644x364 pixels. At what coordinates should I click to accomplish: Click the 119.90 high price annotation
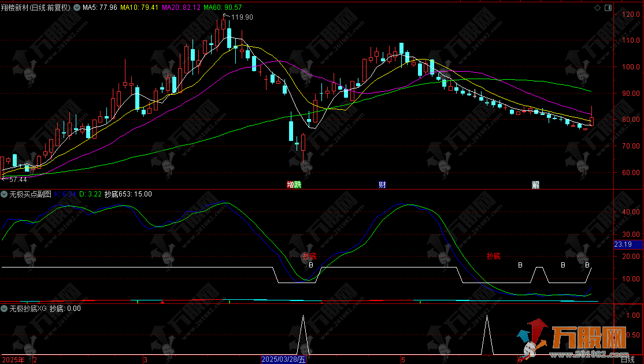click(x=242, y=17)
